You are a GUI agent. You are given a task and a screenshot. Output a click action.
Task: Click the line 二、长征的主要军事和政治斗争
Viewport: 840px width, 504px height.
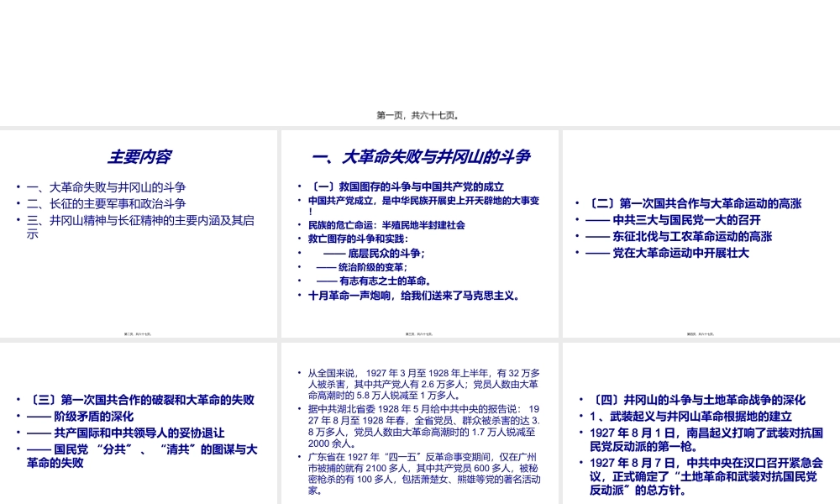105,203
